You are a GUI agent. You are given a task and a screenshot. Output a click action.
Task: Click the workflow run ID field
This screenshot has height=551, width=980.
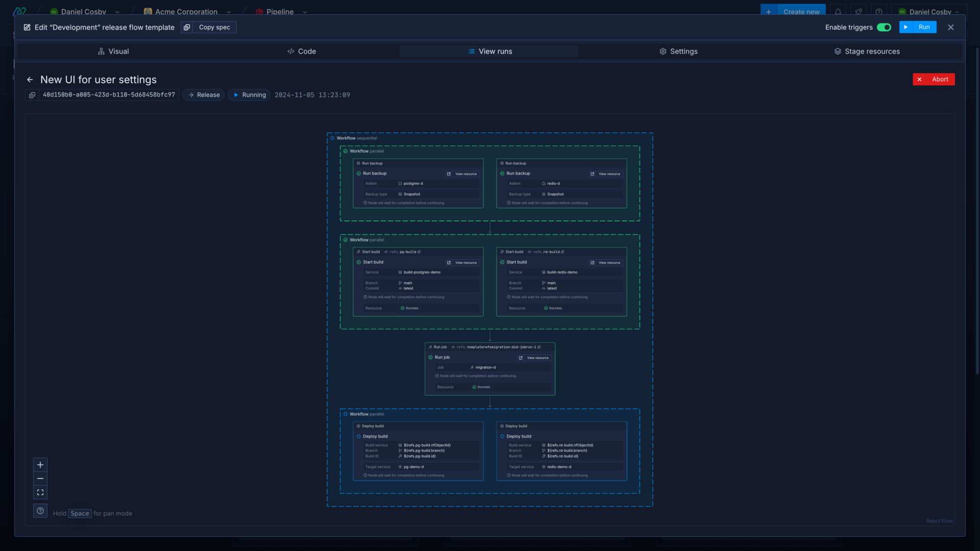[108, 95]
